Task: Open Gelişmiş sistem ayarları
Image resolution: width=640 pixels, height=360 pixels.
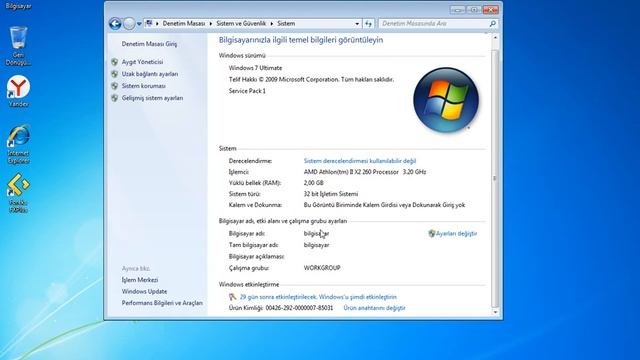Action: coord(152,98)
